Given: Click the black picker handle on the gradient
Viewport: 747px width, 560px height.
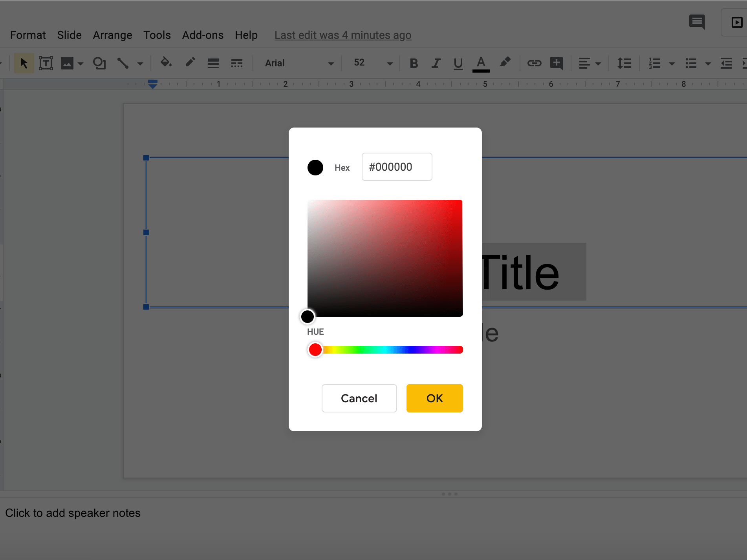Looking at the screenshot, I should pos(308,316).
